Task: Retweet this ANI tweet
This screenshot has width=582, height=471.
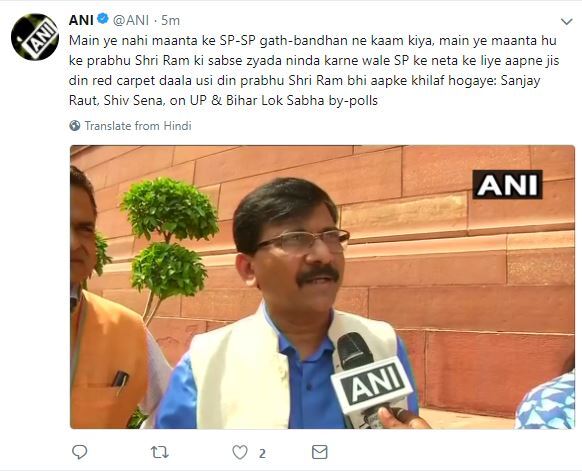Action: (x=160, y=452)
